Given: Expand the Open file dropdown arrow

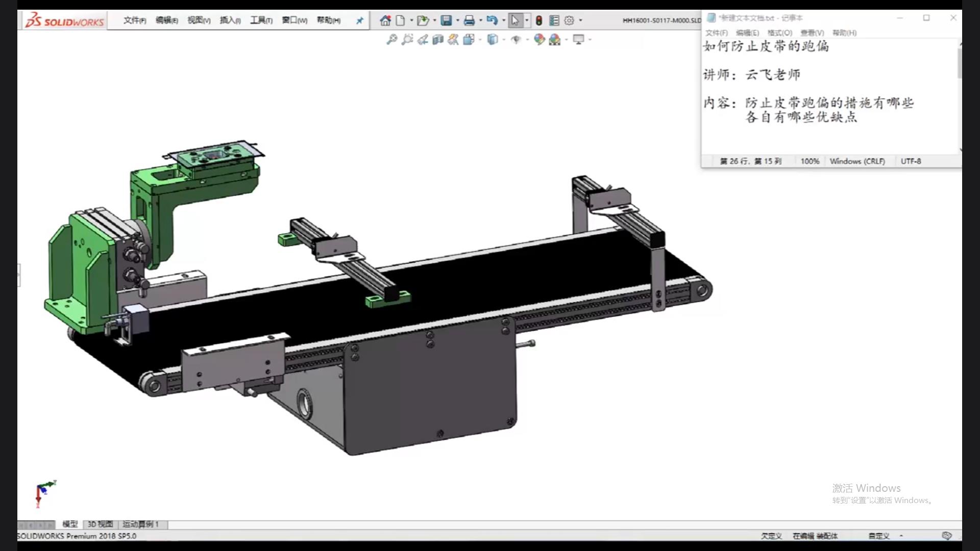Looking at the screenshot, I should [x=434, y=20].
